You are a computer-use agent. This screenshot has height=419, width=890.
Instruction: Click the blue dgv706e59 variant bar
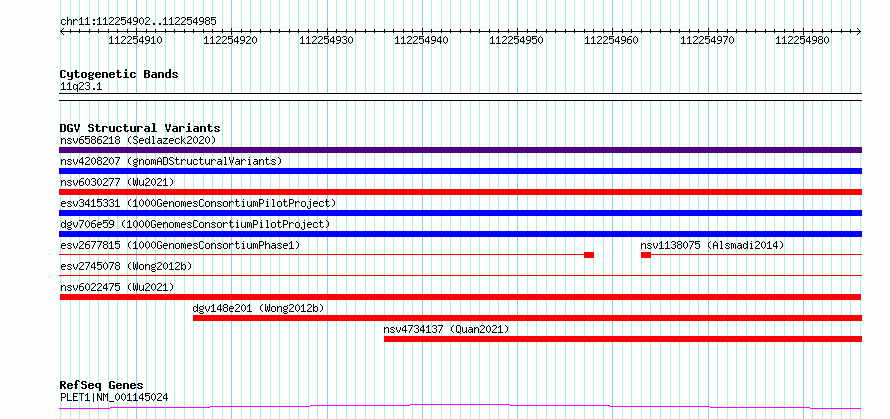coord(460,234)
